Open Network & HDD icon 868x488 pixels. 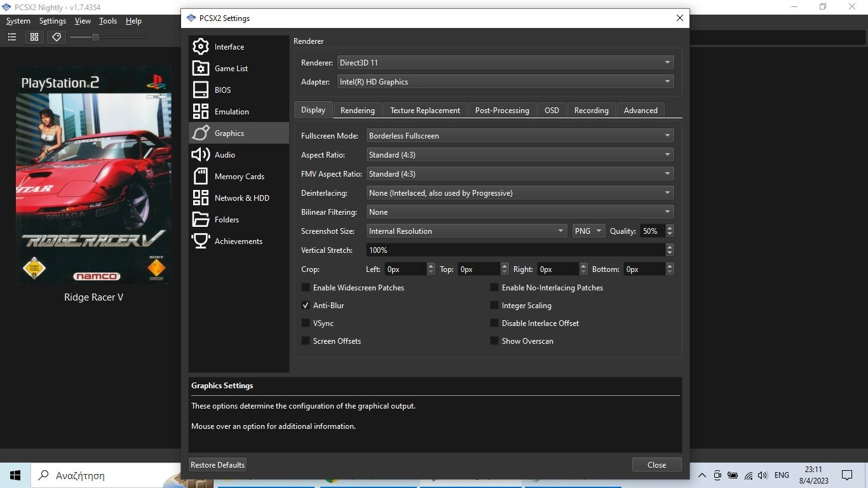[201, 198]
